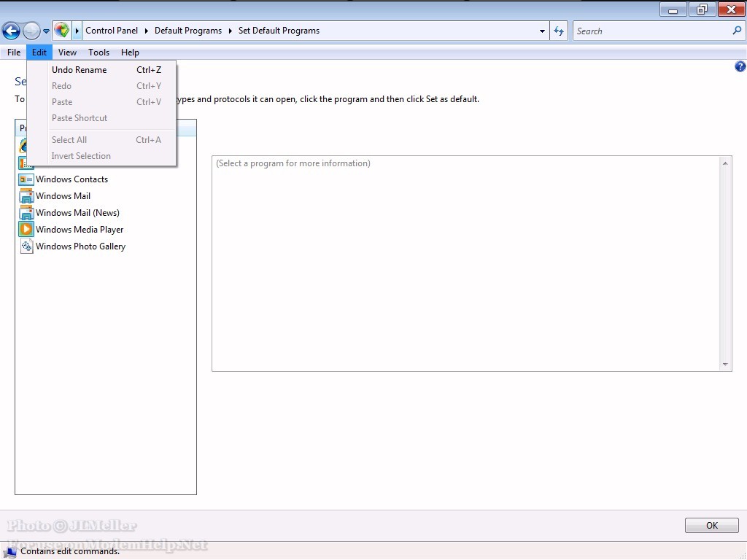Minimize the window
The image size is (747, 560).
[673, 10]
